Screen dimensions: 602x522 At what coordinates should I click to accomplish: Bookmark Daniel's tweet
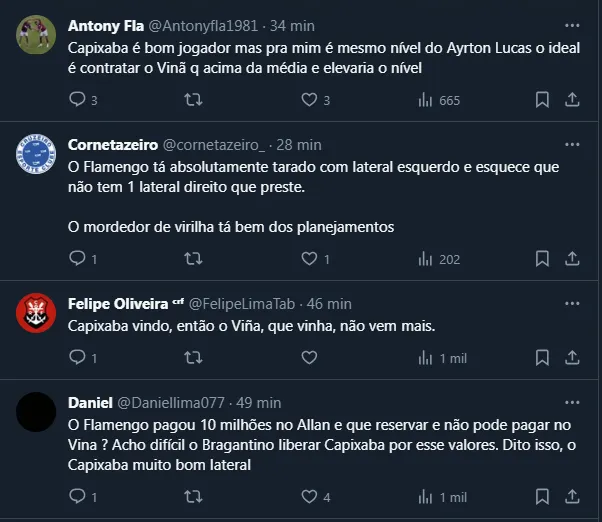(x=541, y=496)
